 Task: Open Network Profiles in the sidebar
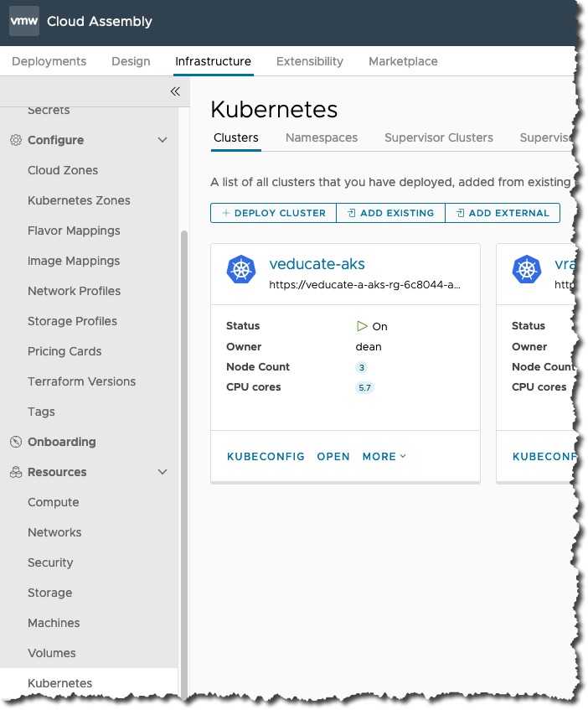[75, 291]
